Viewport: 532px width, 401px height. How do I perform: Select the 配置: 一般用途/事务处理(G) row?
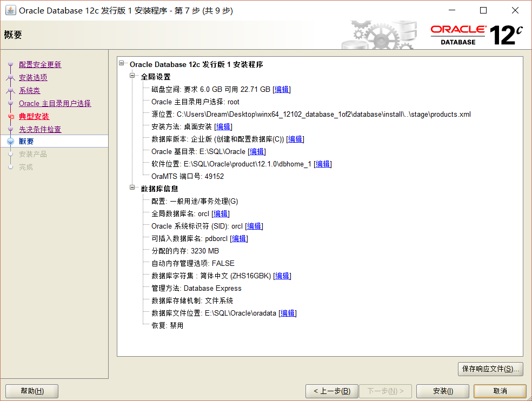[x=195, y=201]
